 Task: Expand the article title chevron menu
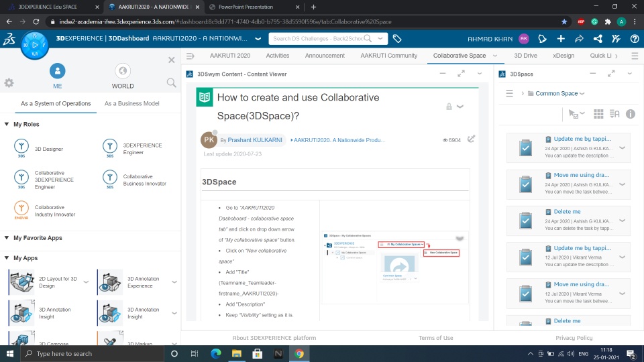[x=460, y=107]
